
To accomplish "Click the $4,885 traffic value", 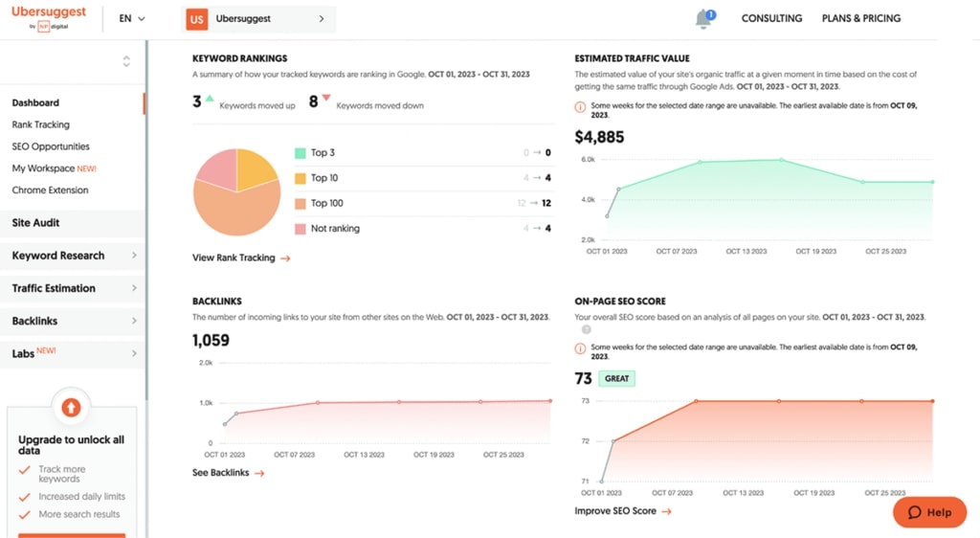I will (x=599, y=138).
